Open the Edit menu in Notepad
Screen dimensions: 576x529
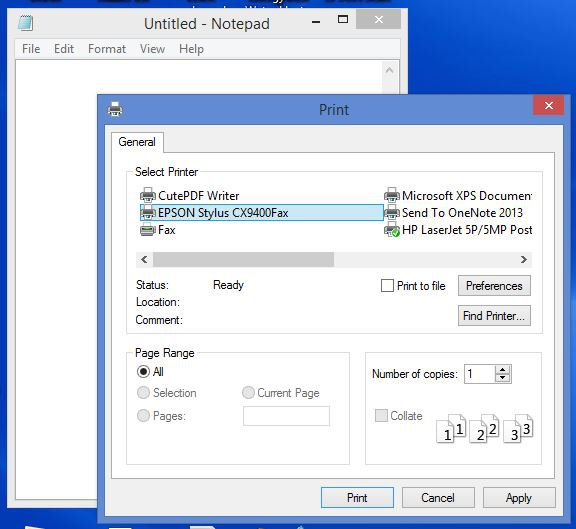[x=64, y=48]
